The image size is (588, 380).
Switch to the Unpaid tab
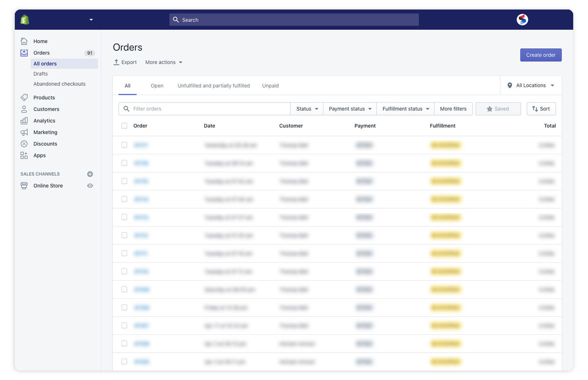pos(270,86)
